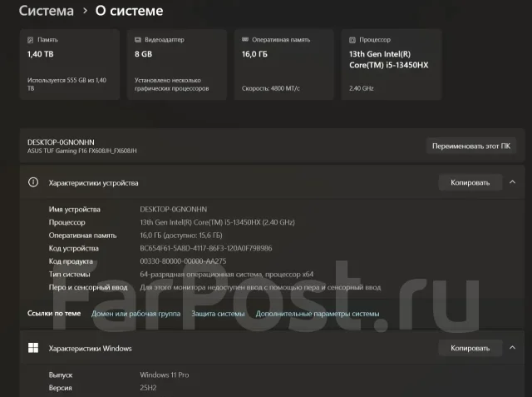Click the video adapter icon in Видеоадаптер card

click(x=138, y=40)
